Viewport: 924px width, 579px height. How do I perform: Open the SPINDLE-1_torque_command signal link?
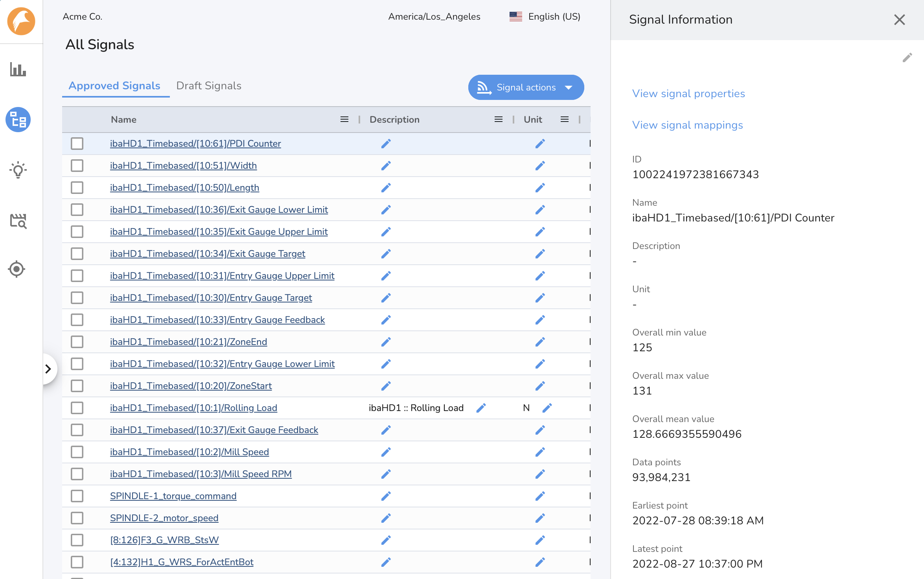pyautogui.click(x=173, y=496)
